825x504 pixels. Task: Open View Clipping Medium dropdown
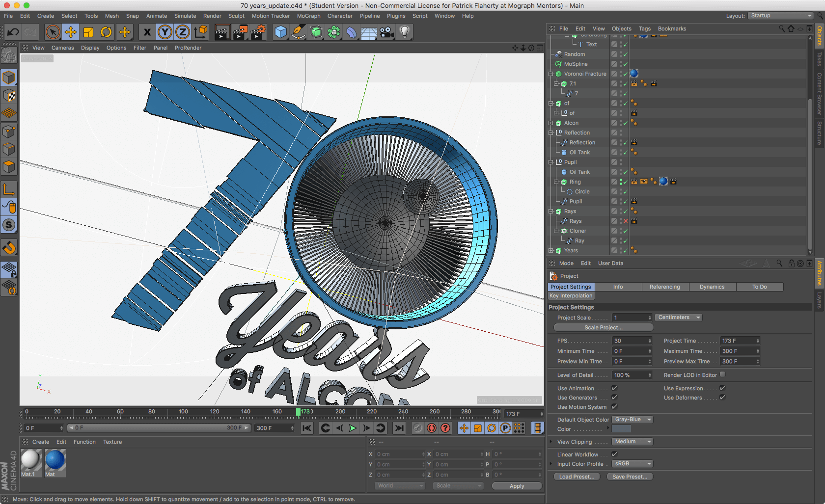click(632, 442)
